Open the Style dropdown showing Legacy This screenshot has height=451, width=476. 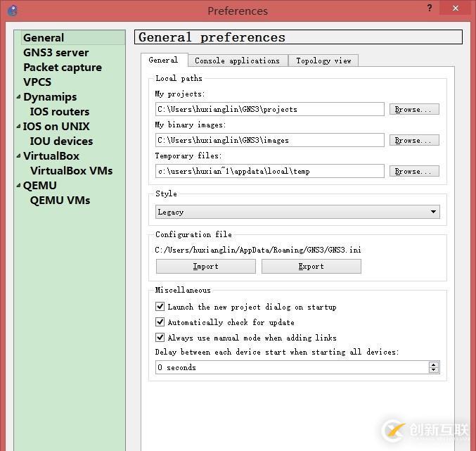297,212
